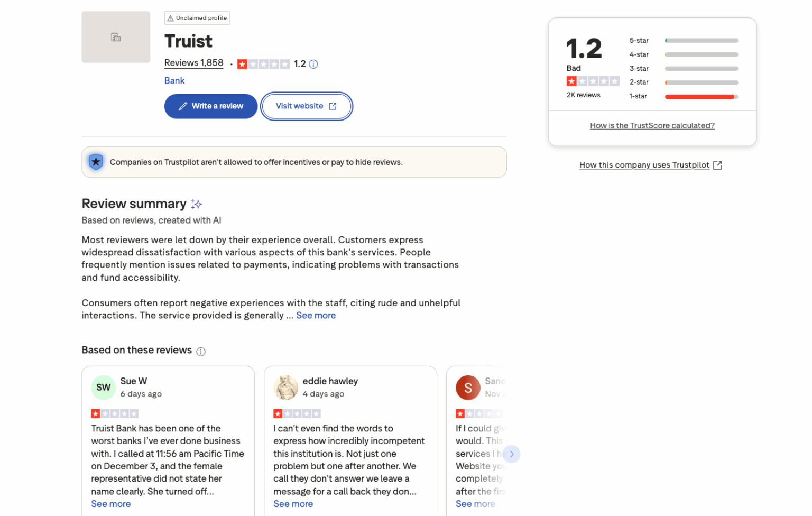Click the red 1-star rating bar
Screen dimensions: 812x516
(700, 96)
